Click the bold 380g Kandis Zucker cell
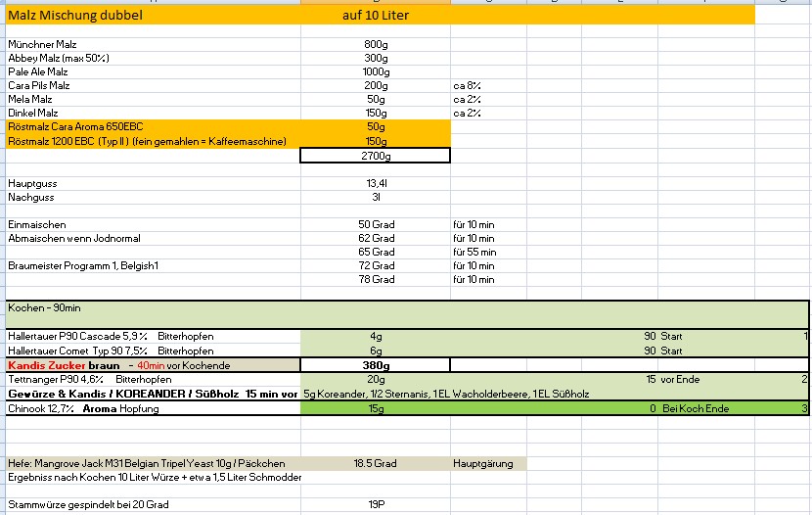 tap(376, 364)
